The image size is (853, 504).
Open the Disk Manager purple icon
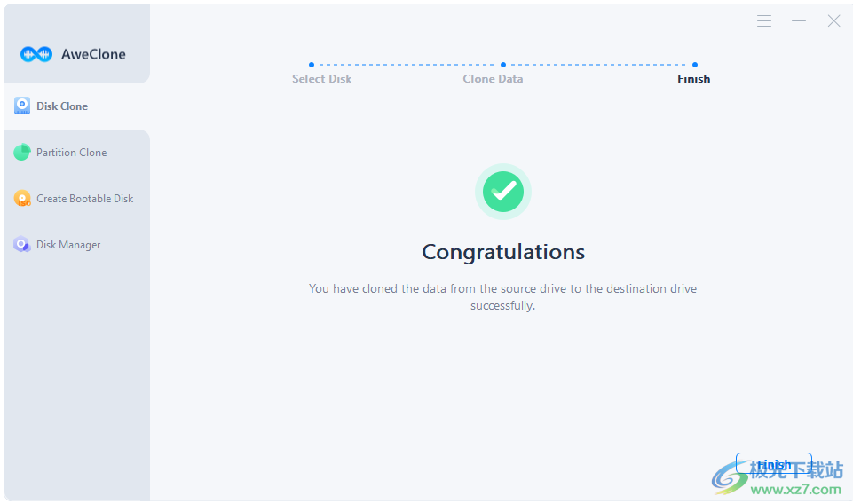point(22,245)
